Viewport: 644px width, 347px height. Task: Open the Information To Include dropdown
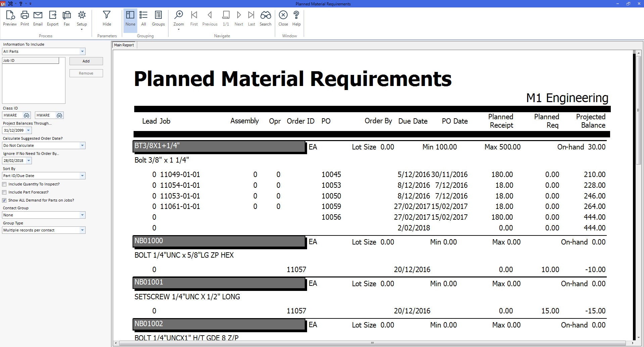82,51
